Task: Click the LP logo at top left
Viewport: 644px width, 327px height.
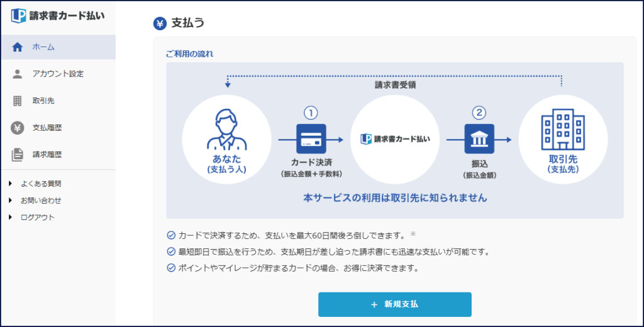Action: click(18, 16)
